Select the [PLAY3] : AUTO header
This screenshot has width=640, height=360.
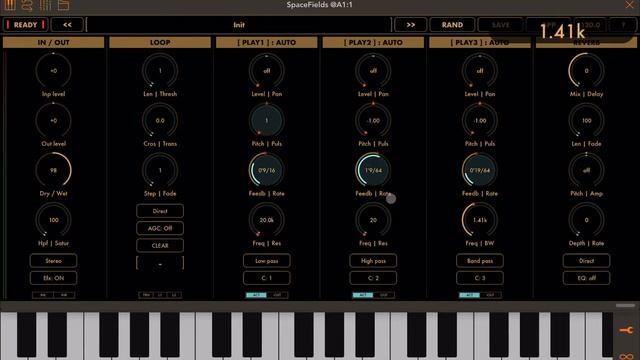click(480, 42)
